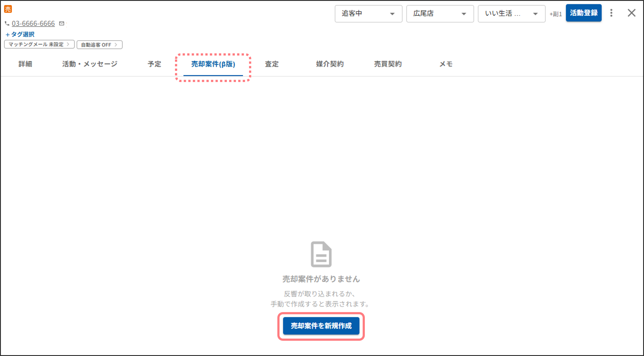
Task: Click the 活動登録 button
Action: pyautogui.click(x=584, y=13)
